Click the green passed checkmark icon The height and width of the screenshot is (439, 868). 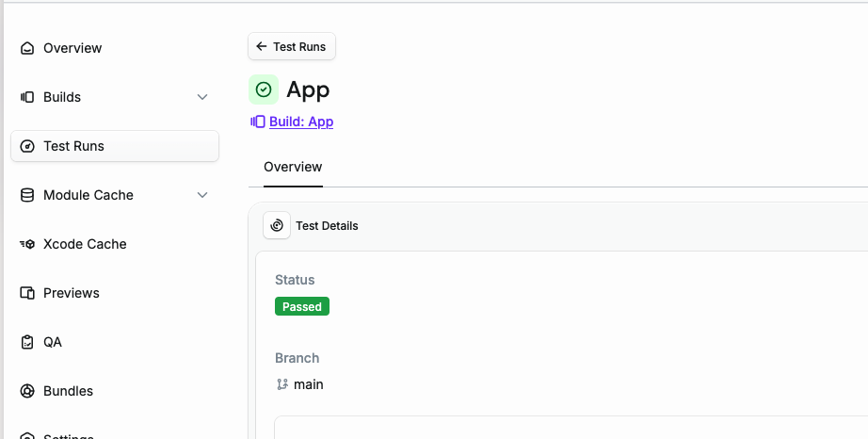point(264,89)
